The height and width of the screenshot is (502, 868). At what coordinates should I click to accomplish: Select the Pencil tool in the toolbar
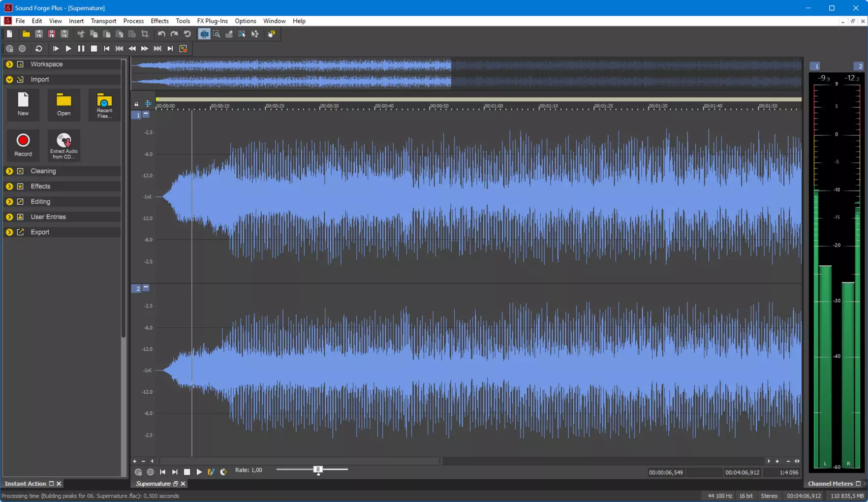click(x=229, y=34)
